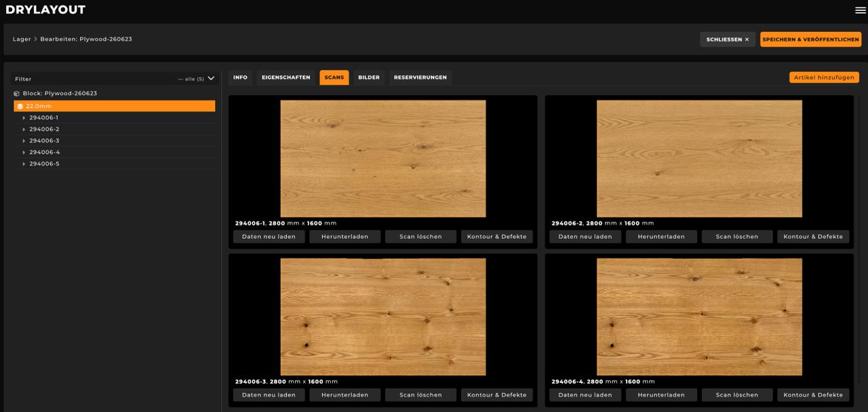
Task: Open Kontour & Defekte for 294006-3
Action: [497, 395]
